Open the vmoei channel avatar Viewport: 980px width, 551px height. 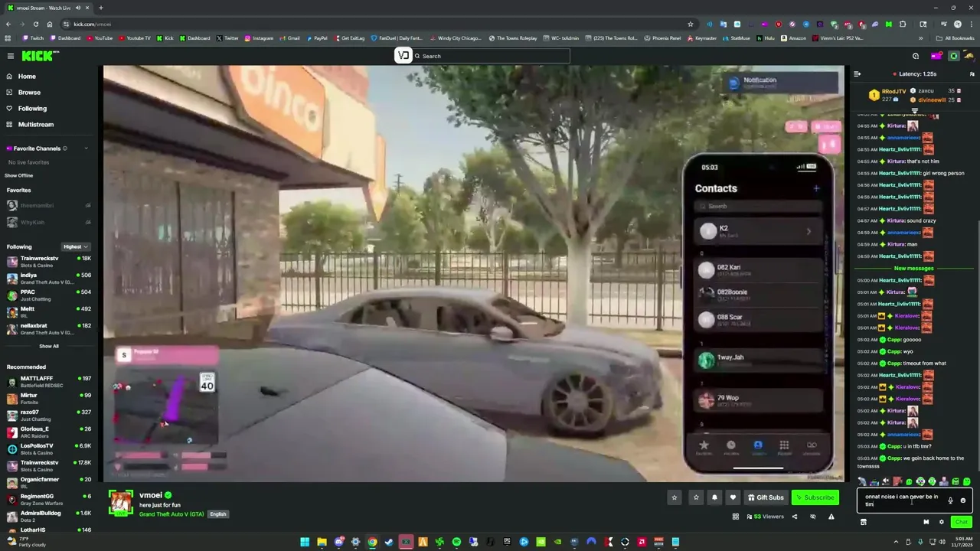pyautogui.click(x=120, y=501)
